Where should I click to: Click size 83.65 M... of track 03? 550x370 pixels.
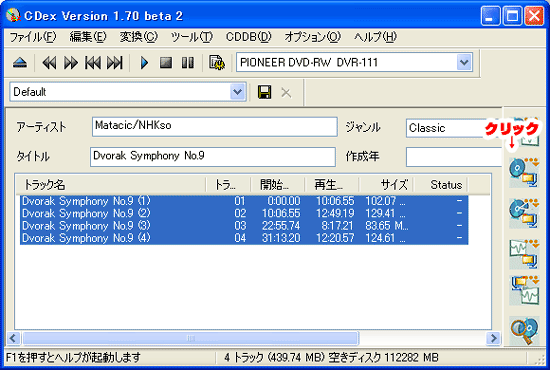coord(387,226)
